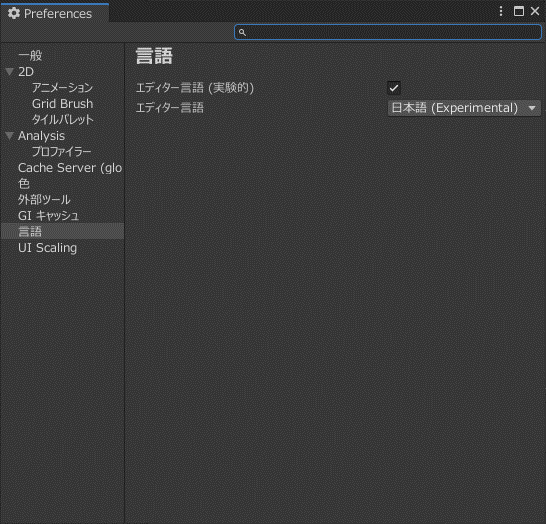
Task: Open the three-dot window options menu
Action: pyautogui.click(x=501, y=11)
